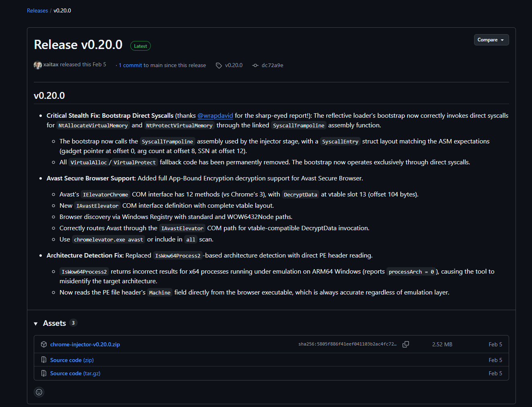Click the tag icon beside v0.20.0
This screenshot has width=532, height=407.
pyautogui.click(x=219, y=65)
